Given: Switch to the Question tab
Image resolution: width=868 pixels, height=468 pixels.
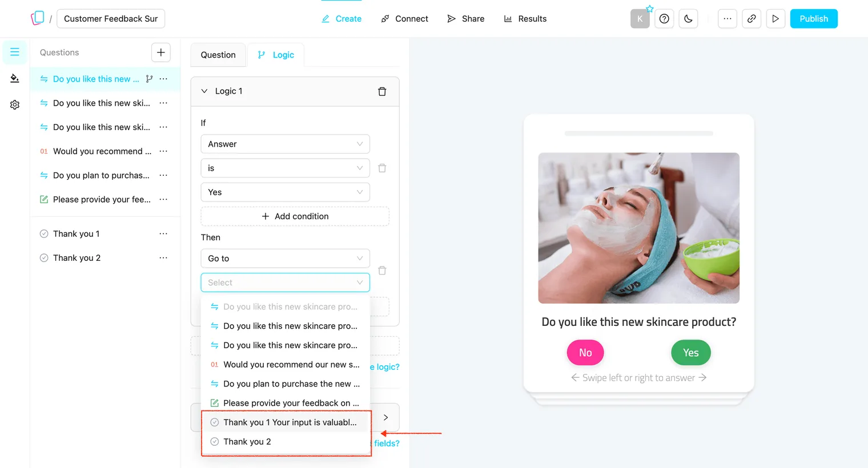Looking at the screenshot, I should point(218,55).
